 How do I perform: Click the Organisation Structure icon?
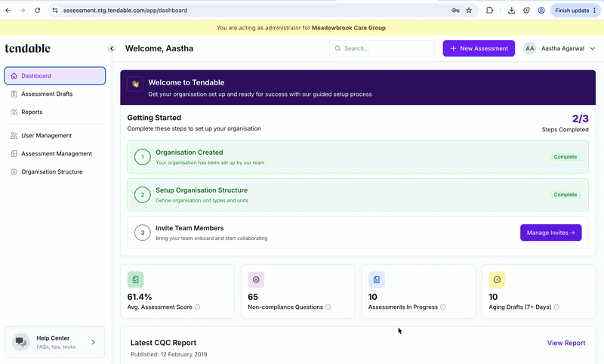click(14, 171)
